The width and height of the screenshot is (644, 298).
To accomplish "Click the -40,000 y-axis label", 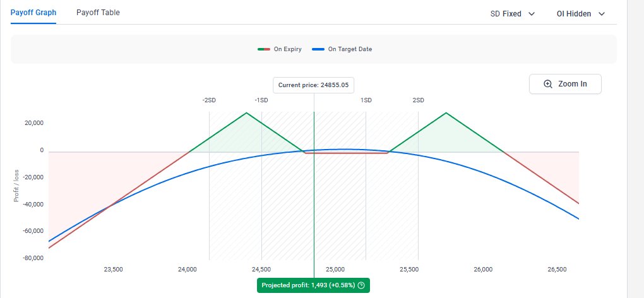I will coord(33,204).
